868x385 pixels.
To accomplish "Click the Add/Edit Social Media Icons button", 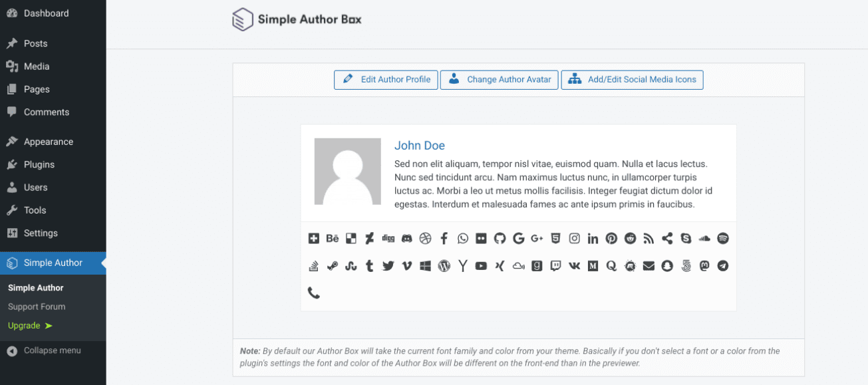I will coord(632,79).
